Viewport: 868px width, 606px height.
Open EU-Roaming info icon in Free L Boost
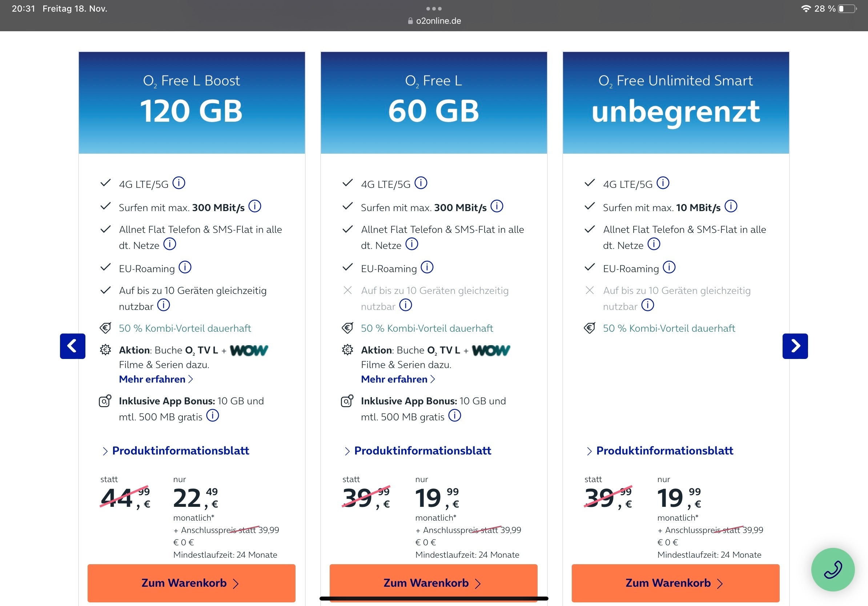coord(185,267)
